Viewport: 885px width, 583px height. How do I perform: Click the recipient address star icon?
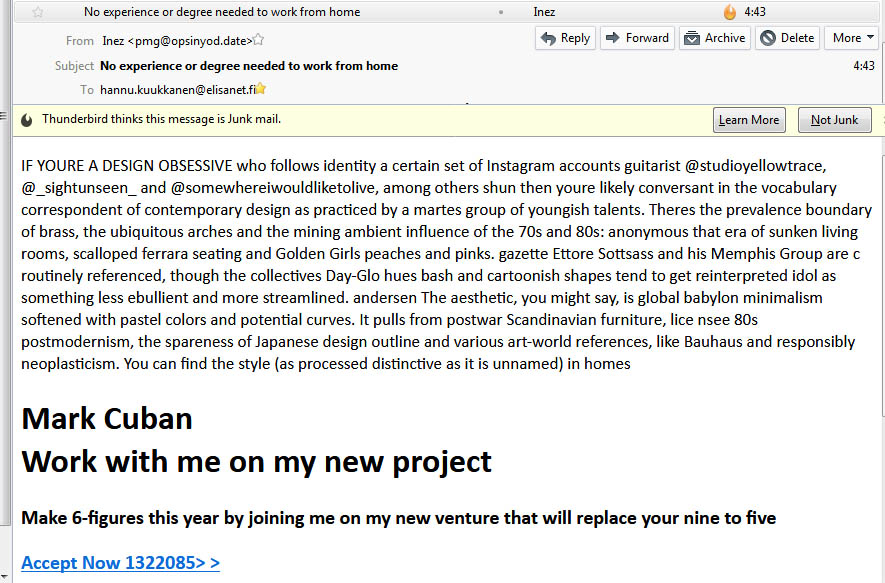(261, 89)
